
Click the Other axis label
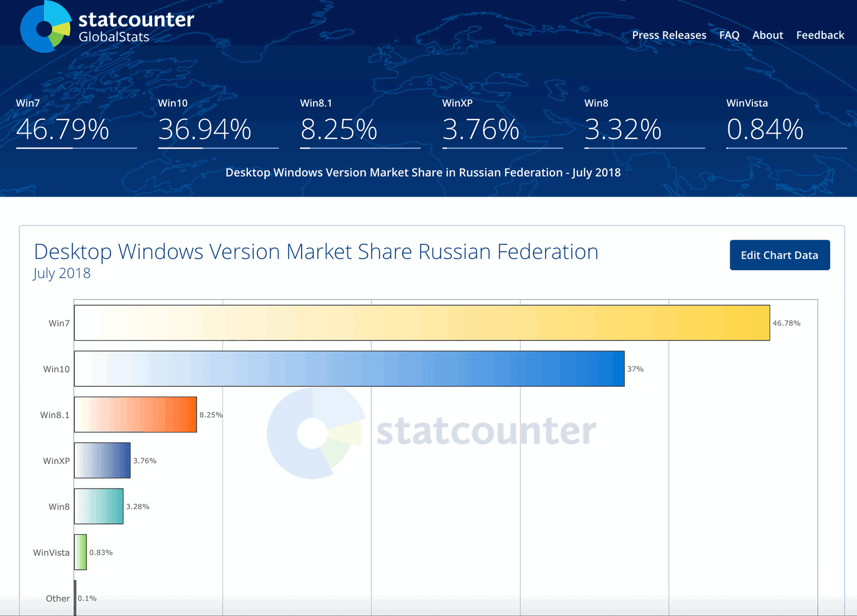[58, 598]
